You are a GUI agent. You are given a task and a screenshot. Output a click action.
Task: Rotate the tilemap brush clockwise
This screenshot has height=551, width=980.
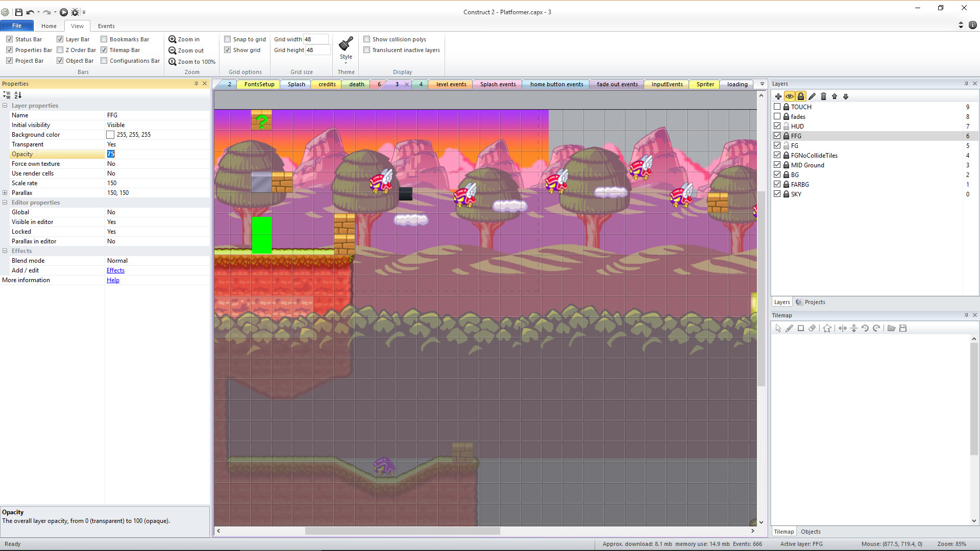click(876, 328)
